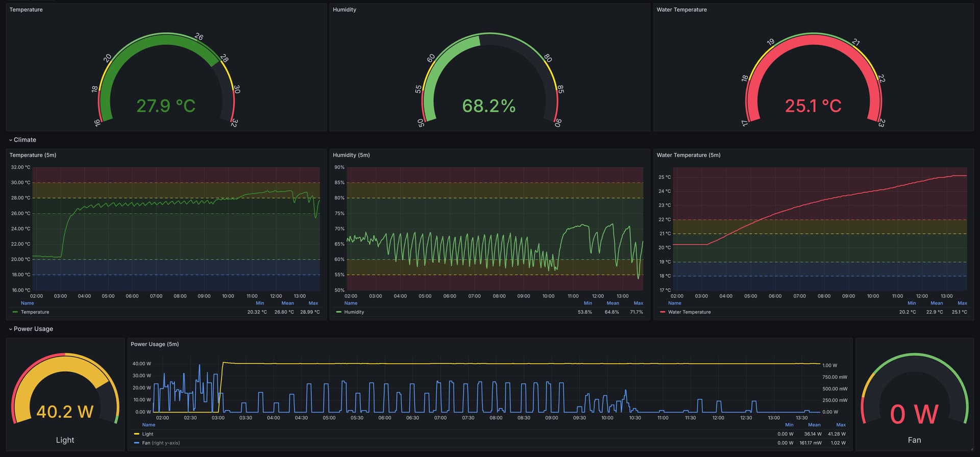
Task: Sort by Mean in Humidity (5m) legend
Action: pyautogui.click(x=612, y=303)
